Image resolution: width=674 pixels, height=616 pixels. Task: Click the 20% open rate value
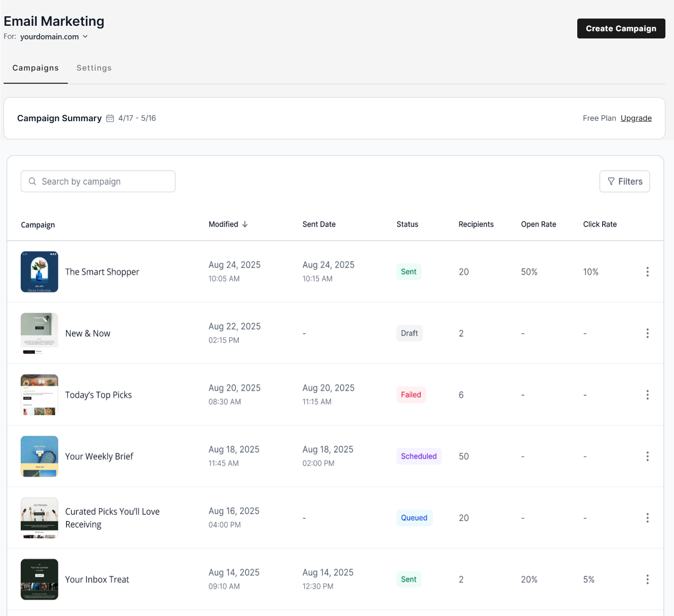click(x=529, y=579)
